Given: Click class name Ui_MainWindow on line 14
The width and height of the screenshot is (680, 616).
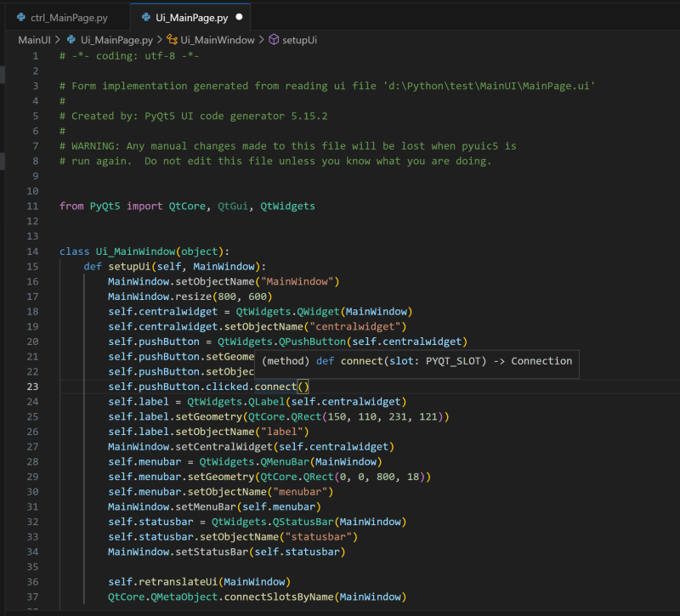Looking at the screenshot, I should point(135,251).
